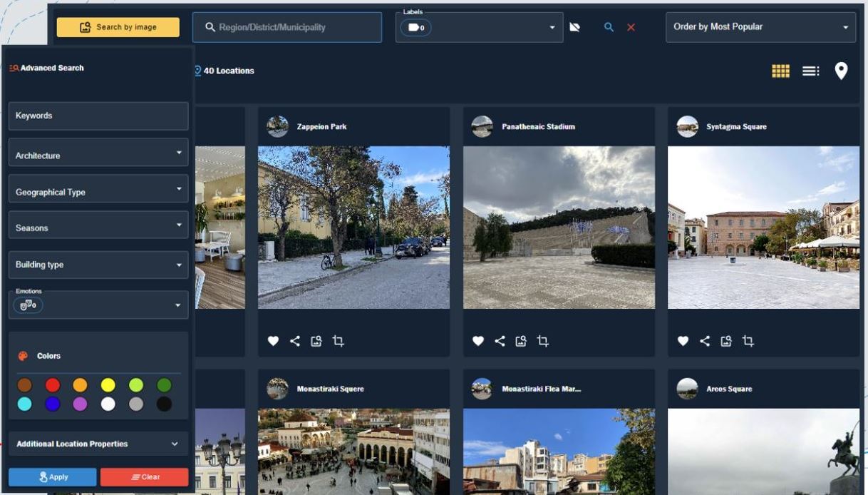Click the Monastiraki Squere avatar
The height and width of the screenshot is (495, 868).
(277, 389)
